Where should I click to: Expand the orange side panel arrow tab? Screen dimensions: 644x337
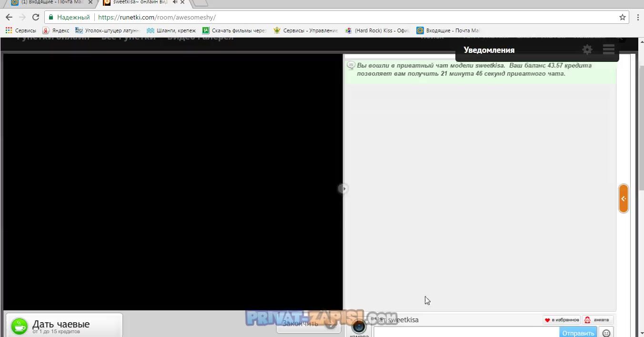pos(623,198)
